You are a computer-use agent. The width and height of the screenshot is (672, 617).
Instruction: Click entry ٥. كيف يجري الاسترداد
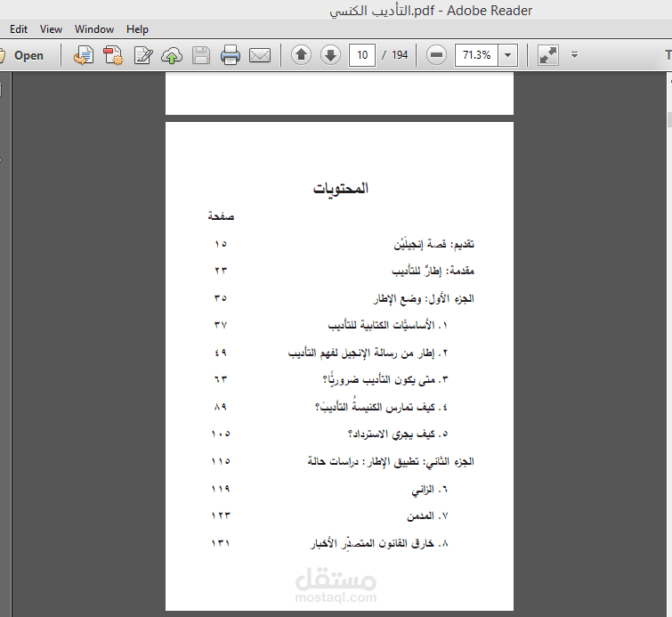398,434
